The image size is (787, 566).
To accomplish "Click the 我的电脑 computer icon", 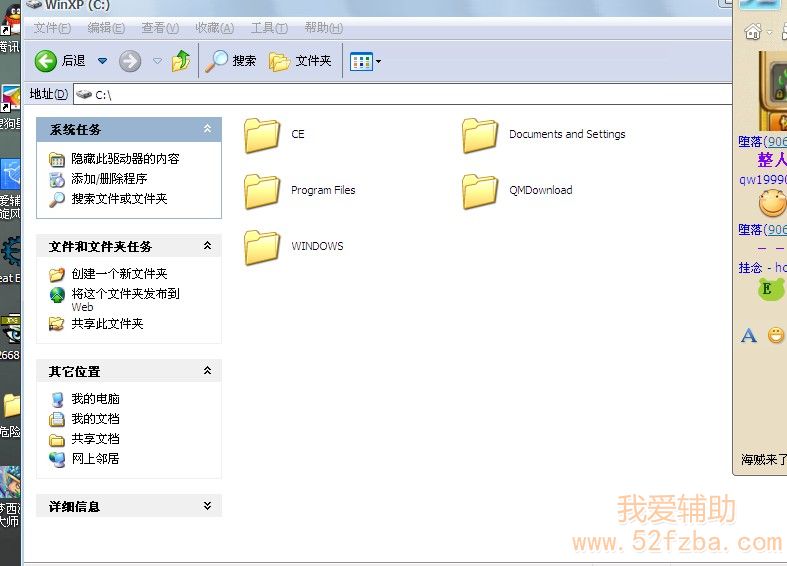I will [x=57, y=399].
